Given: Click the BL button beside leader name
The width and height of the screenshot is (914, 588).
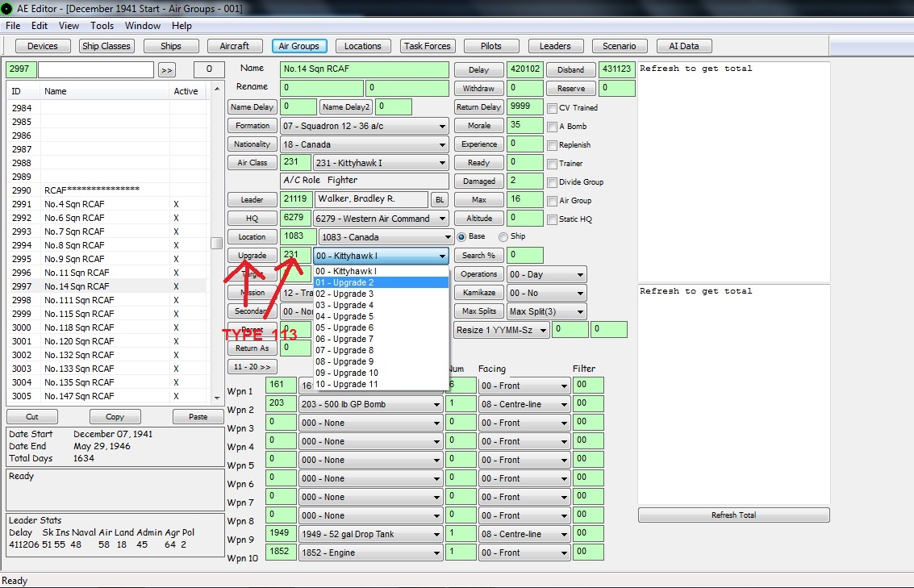Looking at the screenshot, I should pyautogui.click(x=440, y=200).
